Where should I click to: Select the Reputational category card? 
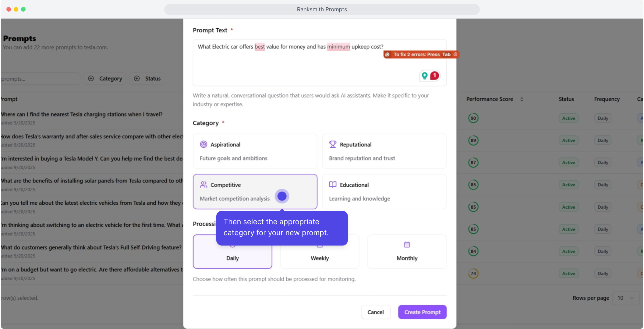coord(384,151)
